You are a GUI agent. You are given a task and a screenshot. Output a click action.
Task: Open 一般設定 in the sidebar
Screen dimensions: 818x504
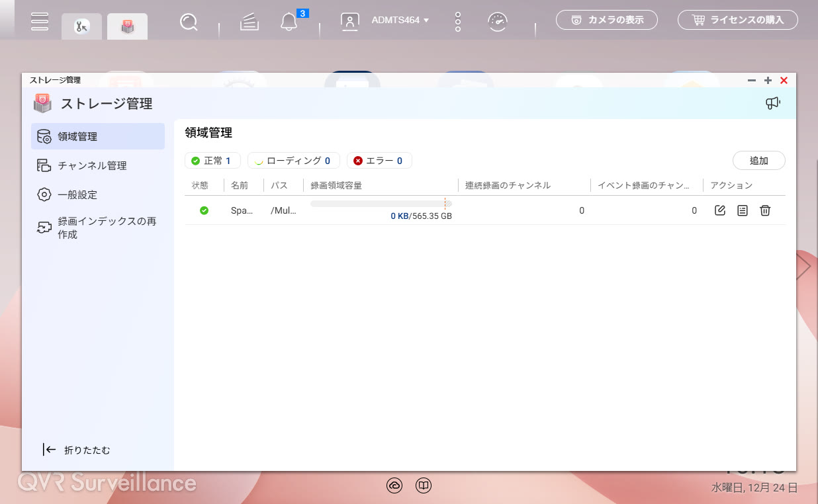(x=77, y=194)
